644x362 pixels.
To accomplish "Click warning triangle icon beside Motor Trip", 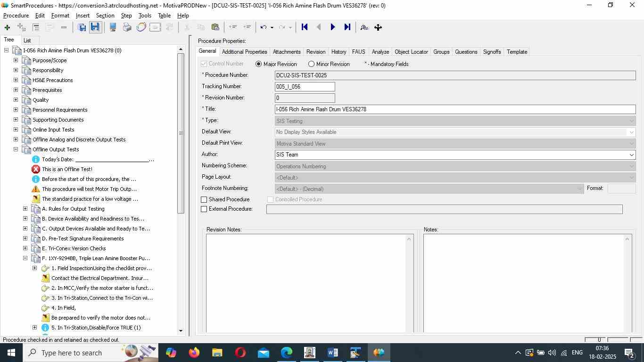I will pyautogui.click(x=35, y=189).
